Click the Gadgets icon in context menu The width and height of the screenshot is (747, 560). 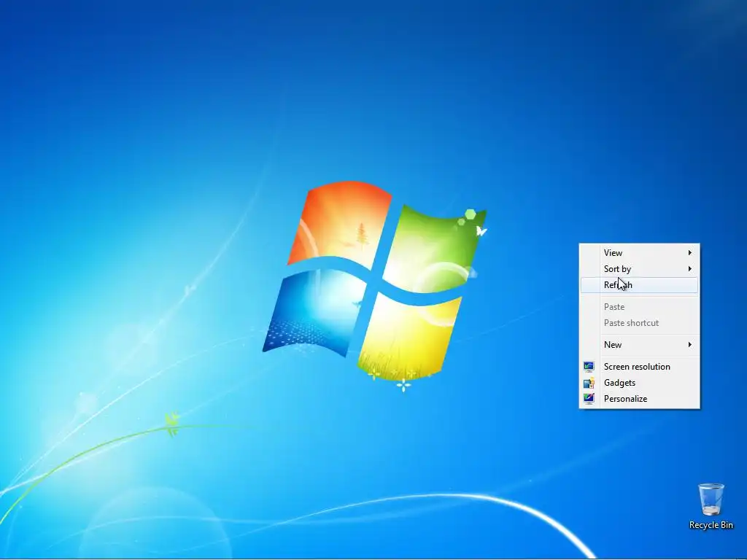click(589, 383)
